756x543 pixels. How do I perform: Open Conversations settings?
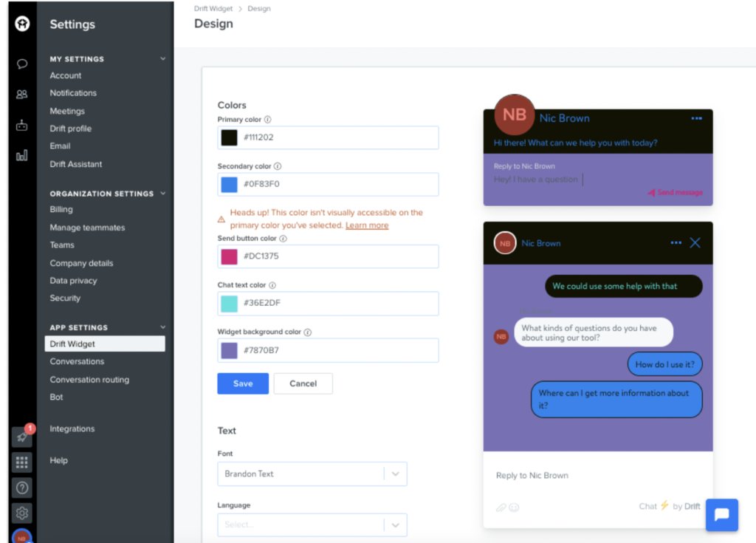77,361
